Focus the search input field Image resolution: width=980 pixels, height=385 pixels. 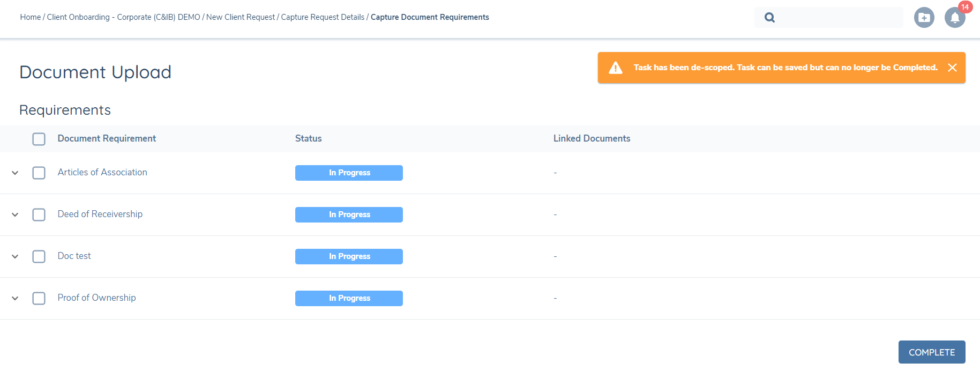839,17
